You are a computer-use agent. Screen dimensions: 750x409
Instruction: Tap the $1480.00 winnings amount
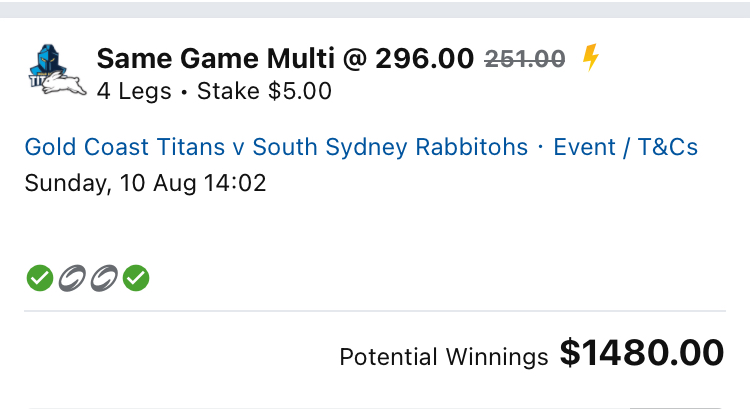(x=641, y=353)
